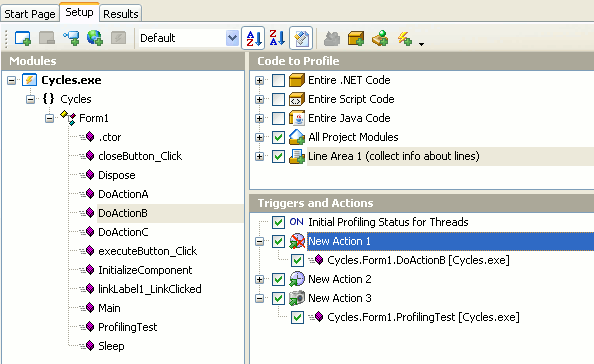Uncheck the New Action 1 checkbox
This screenshot has height=364, width=594.
point(278,241)
